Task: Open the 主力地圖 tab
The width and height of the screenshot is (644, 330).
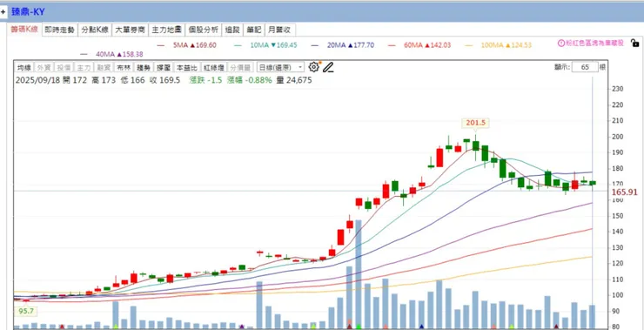Action: coord(167,30)
